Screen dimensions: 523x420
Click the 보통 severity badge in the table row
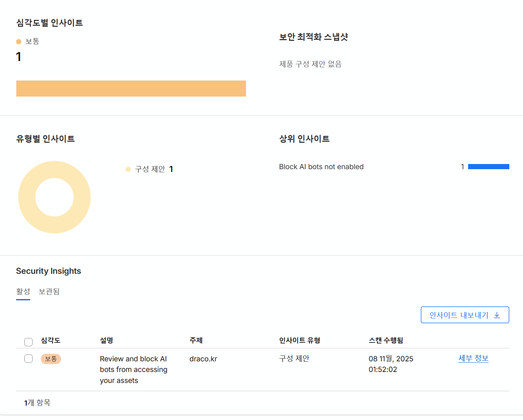51,359
